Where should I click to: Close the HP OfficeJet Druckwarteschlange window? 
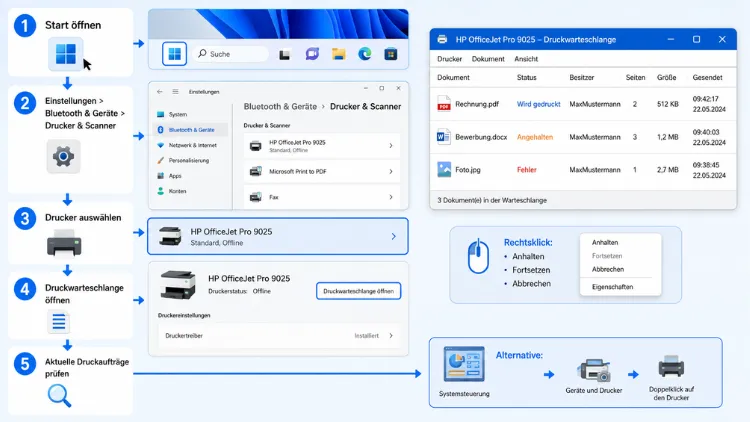coord(722,39)
